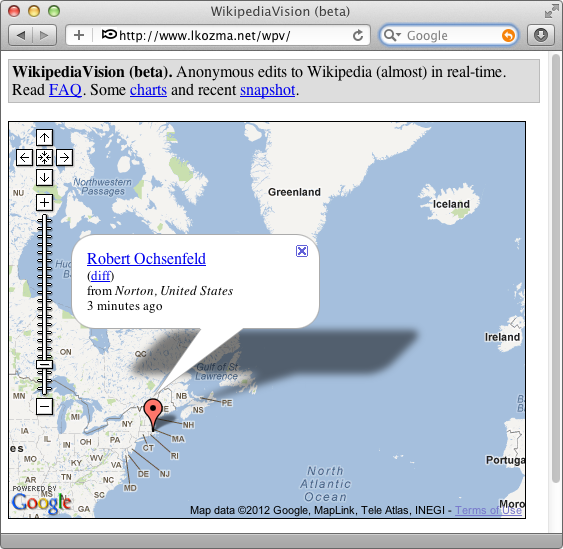This screenshot has width=563, height=549.
Task: Click the Iceland label on the map
Action: pyautogui.click(x=451, y=204)
